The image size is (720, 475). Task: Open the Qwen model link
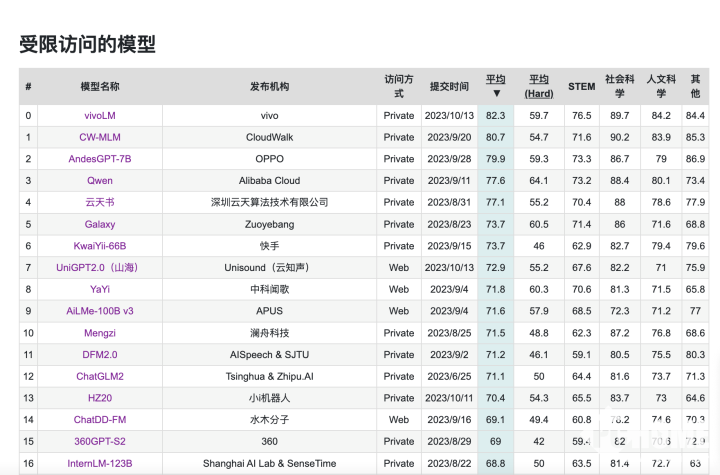(x=100, y=181)
